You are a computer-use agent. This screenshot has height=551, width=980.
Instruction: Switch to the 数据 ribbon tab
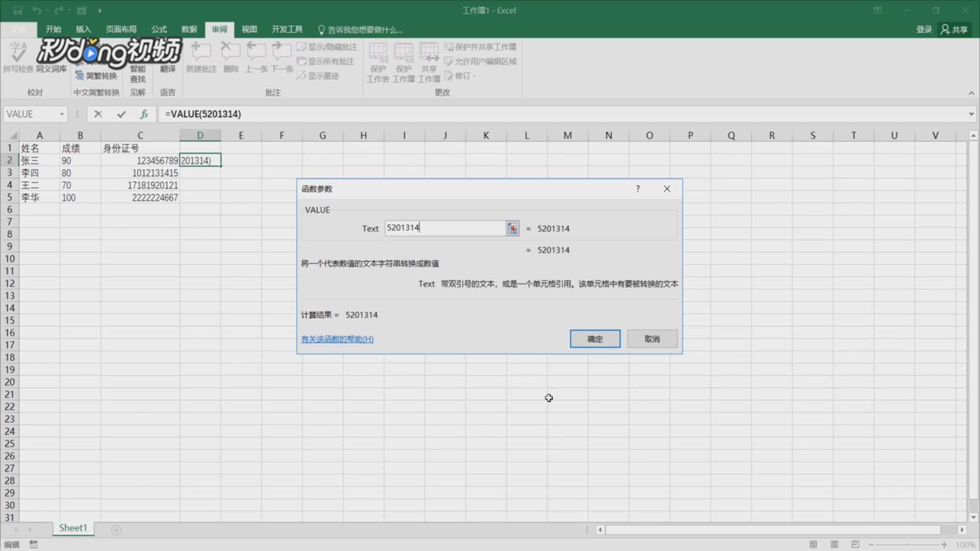(x=189, y=30)
